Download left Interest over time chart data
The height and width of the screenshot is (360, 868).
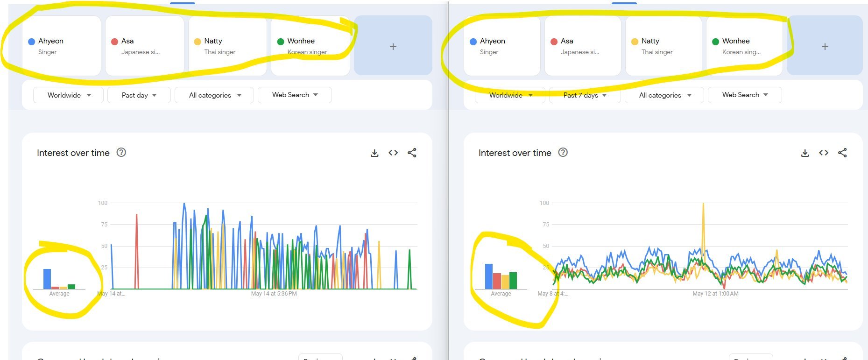374,153
